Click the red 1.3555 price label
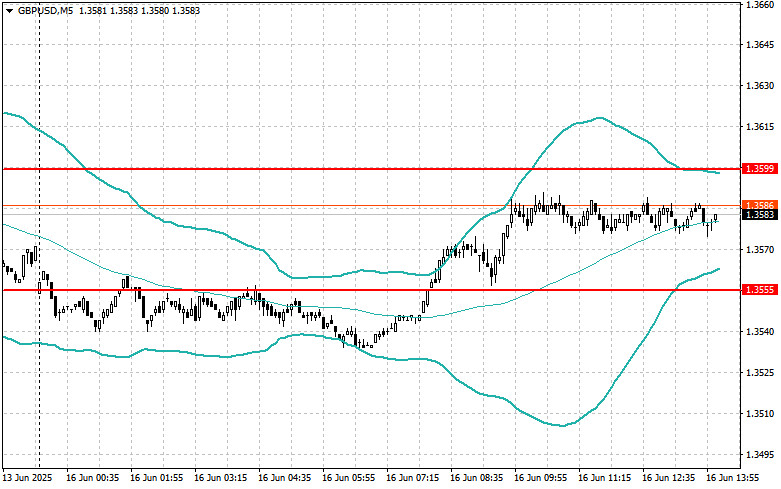This screenshot has height=489, width=781. tap(760, 290)
